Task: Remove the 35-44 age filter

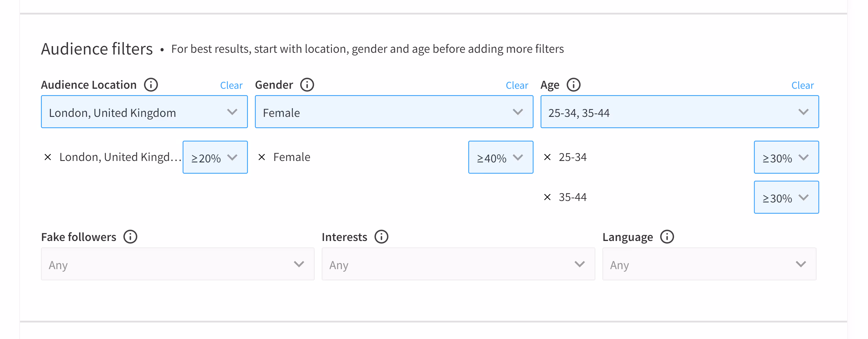Action: [547, 197]
